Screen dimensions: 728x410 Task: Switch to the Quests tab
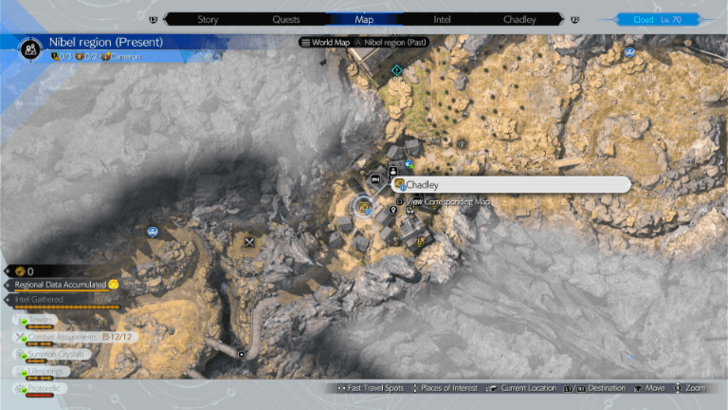pyautogui.click(x=286, y=19)
